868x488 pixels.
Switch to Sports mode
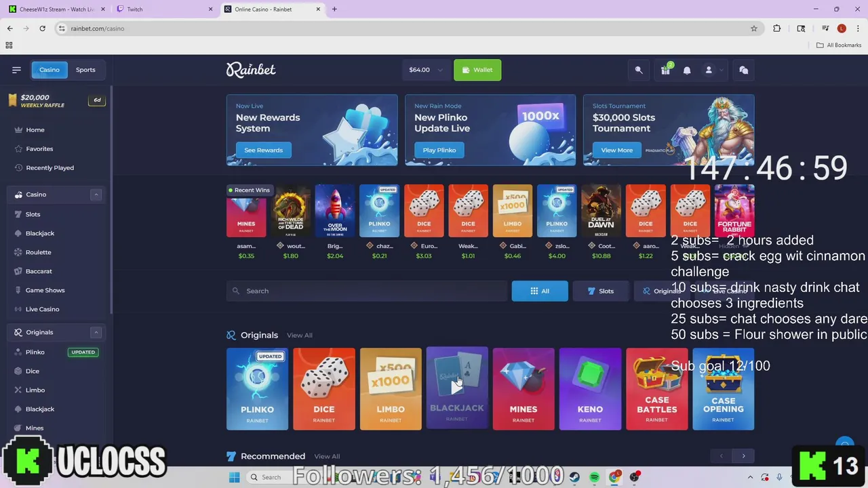pyautogui.click(x=85, y=70)
